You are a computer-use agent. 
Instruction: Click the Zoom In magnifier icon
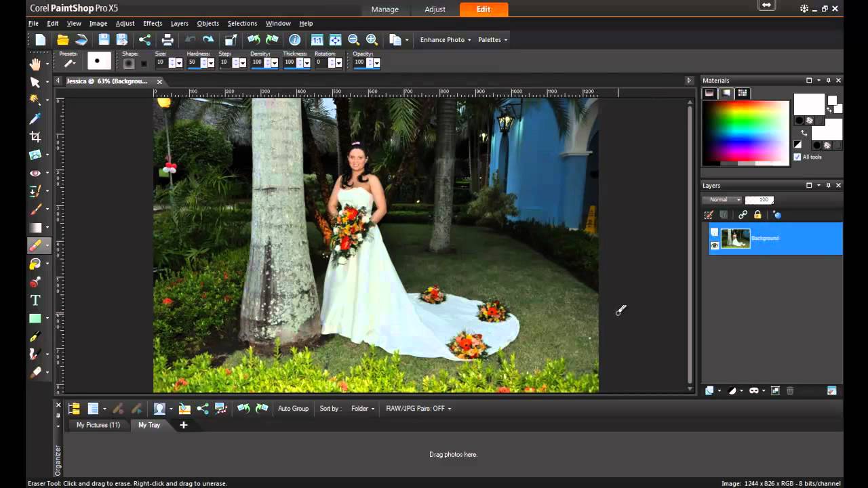(372, 40)
